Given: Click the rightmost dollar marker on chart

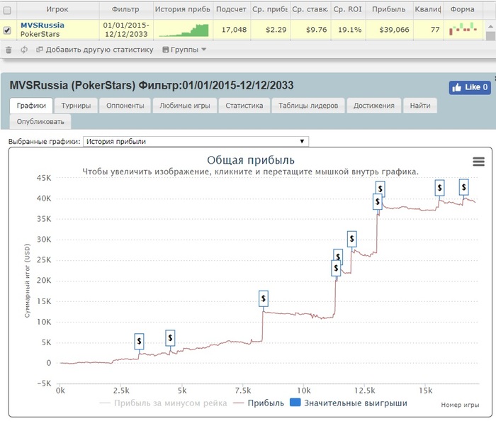Looking at the screenshot, I should coord(463,187).
